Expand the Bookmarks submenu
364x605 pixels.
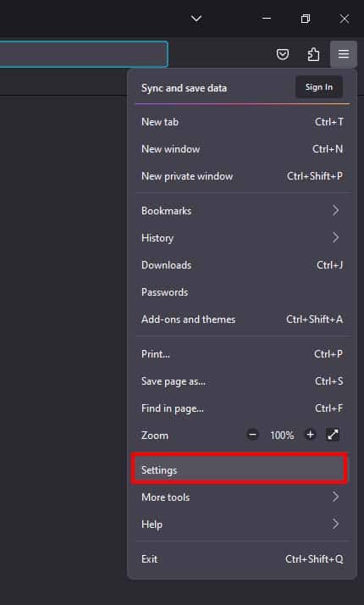pos(242,211)
